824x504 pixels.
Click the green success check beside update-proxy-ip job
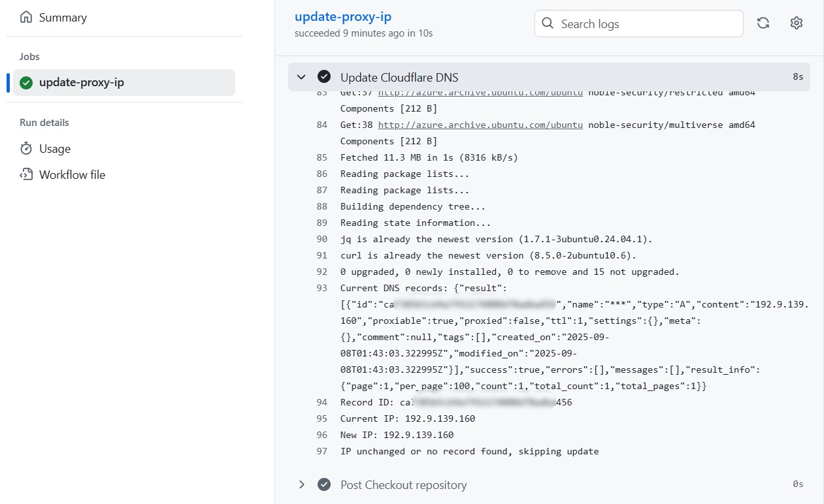[x=26, y=83]
